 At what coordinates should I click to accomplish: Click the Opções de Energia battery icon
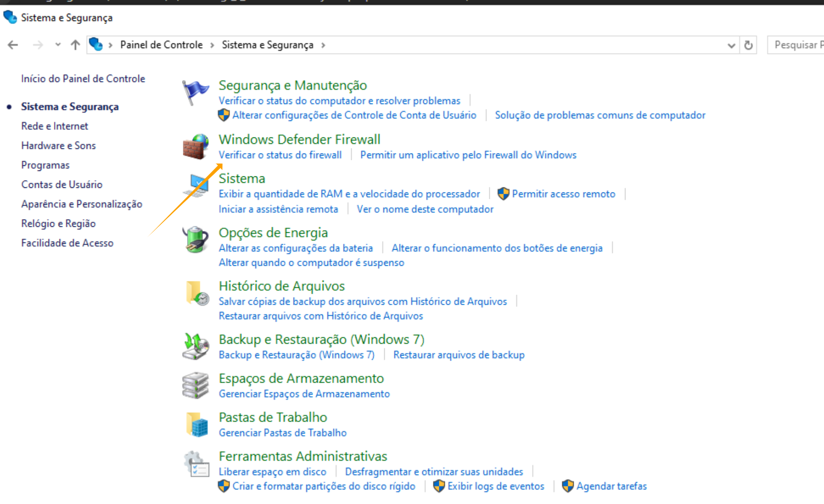pyautogui.click(x=196, y=240)
